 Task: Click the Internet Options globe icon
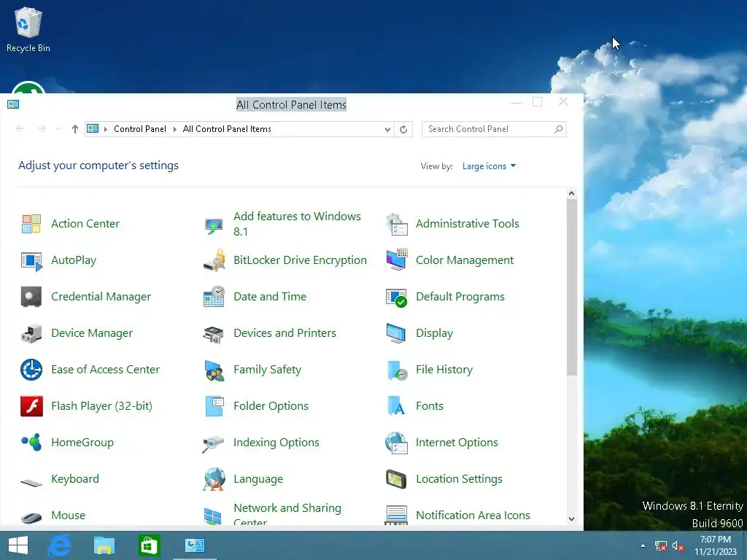click(x=396, y=443)
